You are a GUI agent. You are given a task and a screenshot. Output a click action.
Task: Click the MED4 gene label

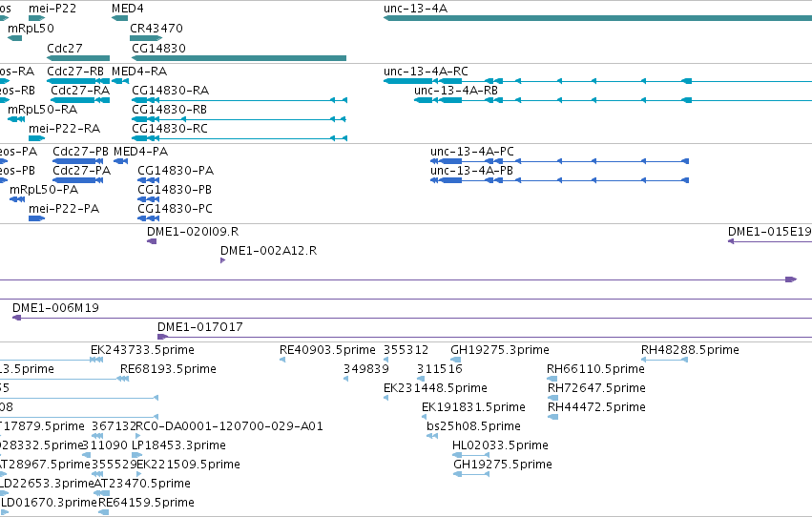[128, 9]
